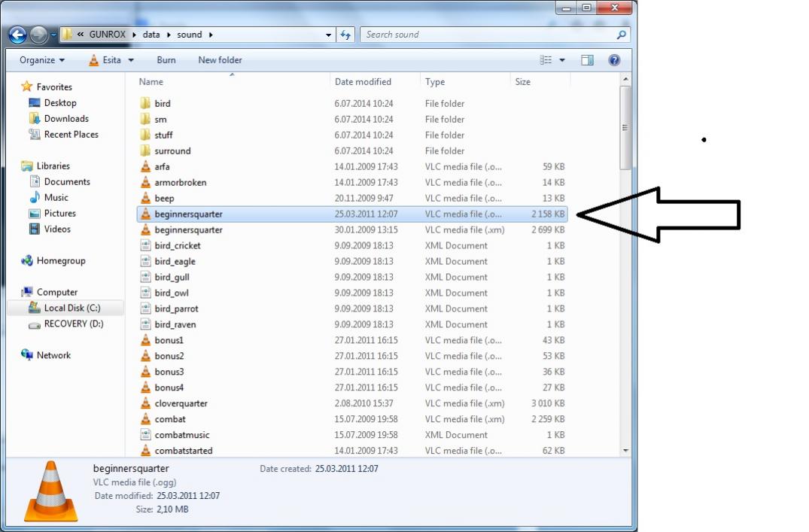Click the Burn toolbar button
This screenshot has height=532, width=809.
pyautogui.click(x=166, y=60)
